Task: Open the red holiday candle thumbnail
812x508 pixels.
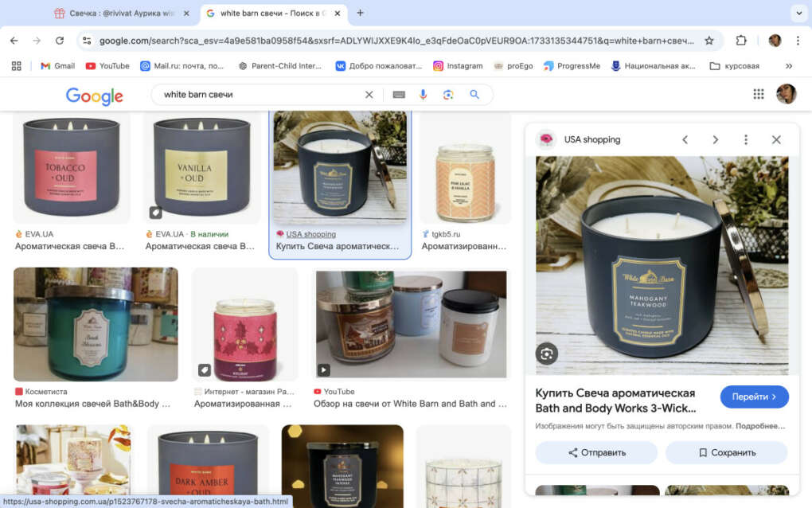Action: pos(245,325)
